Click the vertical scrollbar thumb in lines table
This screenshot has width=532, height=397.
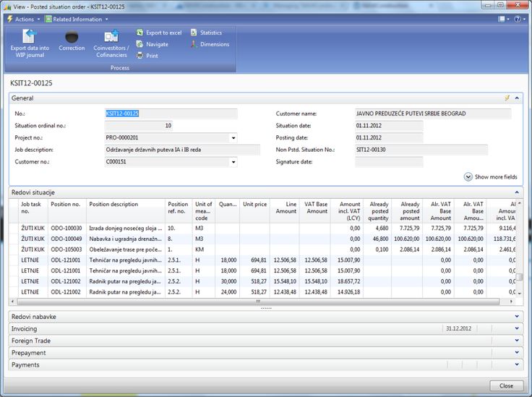519,277
